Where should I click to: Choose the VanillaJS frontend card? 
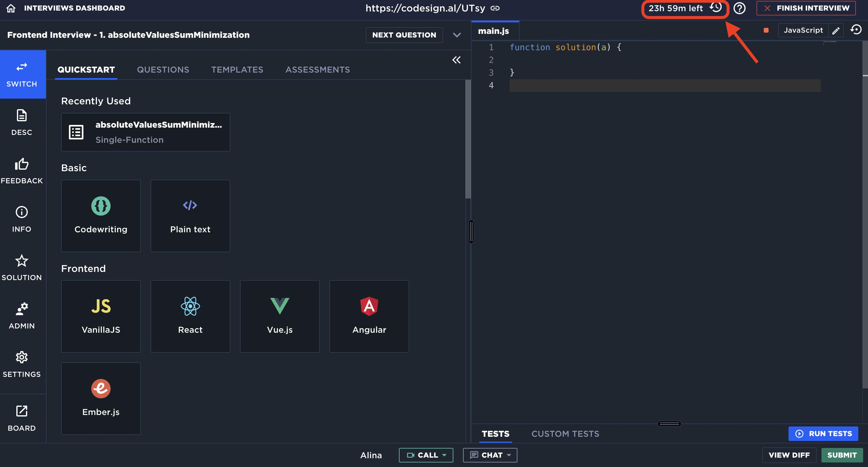click(101, 316)
